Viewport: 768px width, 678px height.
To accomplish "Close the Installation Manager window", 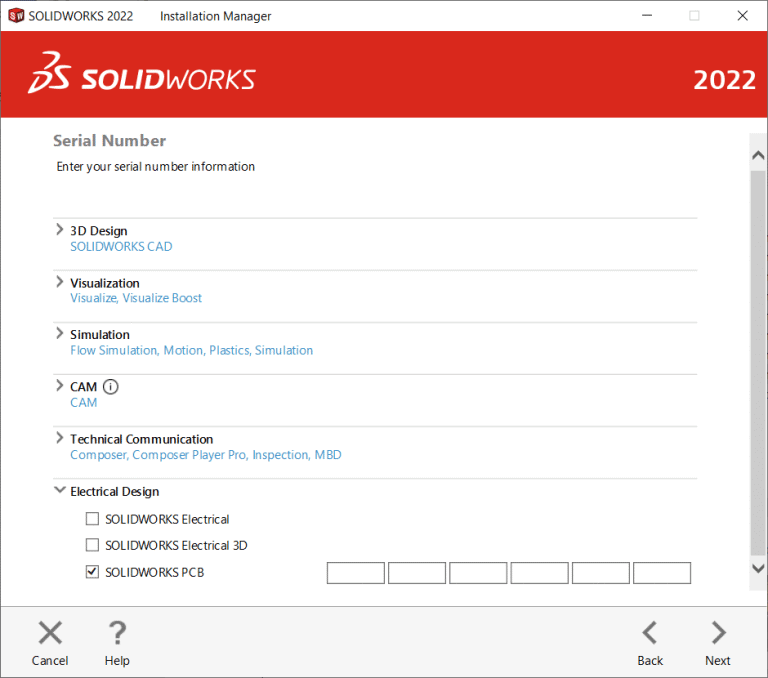I will (743, 16).
